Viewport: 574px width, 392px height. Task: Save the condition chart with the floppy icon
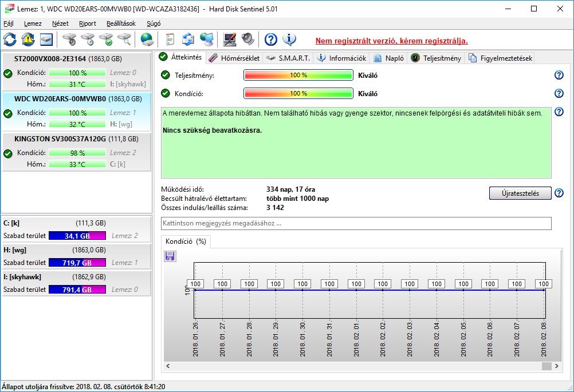tap(170, 256)
